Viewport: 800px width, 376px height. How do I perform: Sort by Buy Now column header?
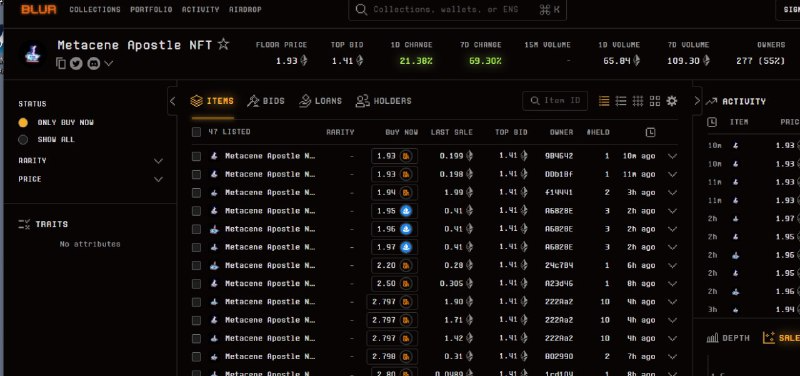[x=402, y=132]
